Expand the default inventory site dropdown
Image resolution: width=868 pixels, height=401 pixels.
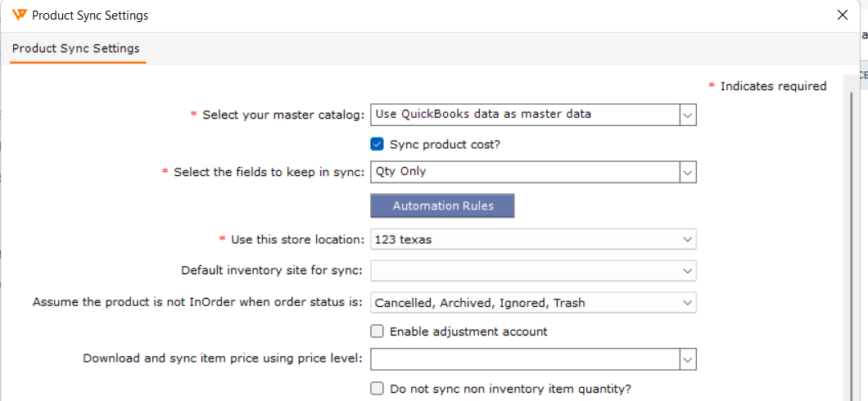688,271
